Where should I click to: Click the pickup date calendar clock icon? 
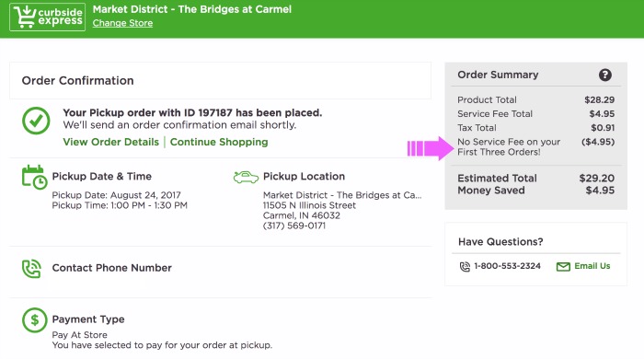[x=34, y=177]
